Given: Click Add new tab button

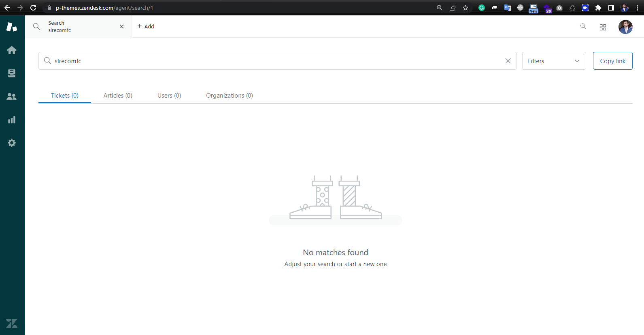Looking at the screenshot, I should click(146, 27).
